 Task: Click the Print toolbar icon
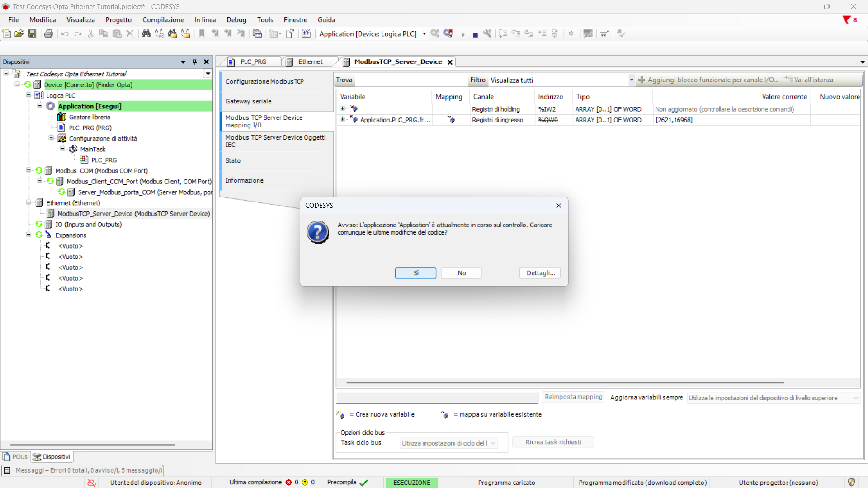tap(48, 33)
